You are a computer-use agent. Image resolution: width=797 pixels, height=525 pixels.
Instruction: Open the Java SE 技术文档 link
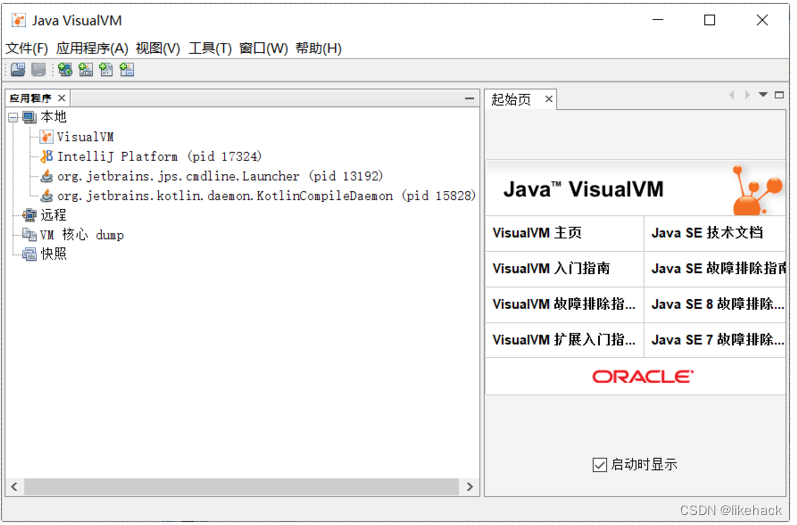pyautogui.click(x=707, y=233)
